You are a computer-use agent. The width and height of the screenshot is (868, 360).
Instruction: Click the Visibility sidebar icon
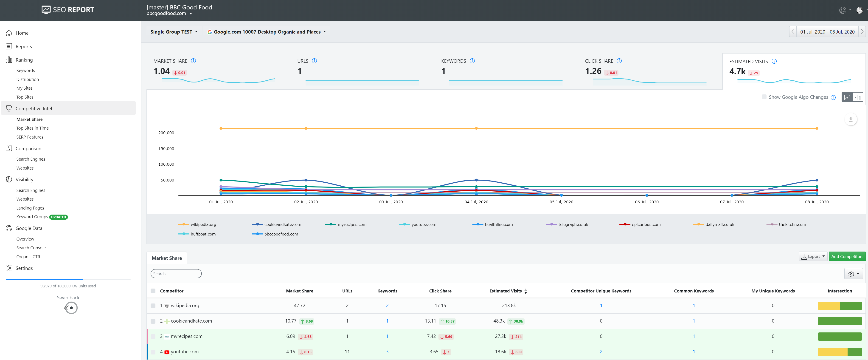tap(9, 179)
